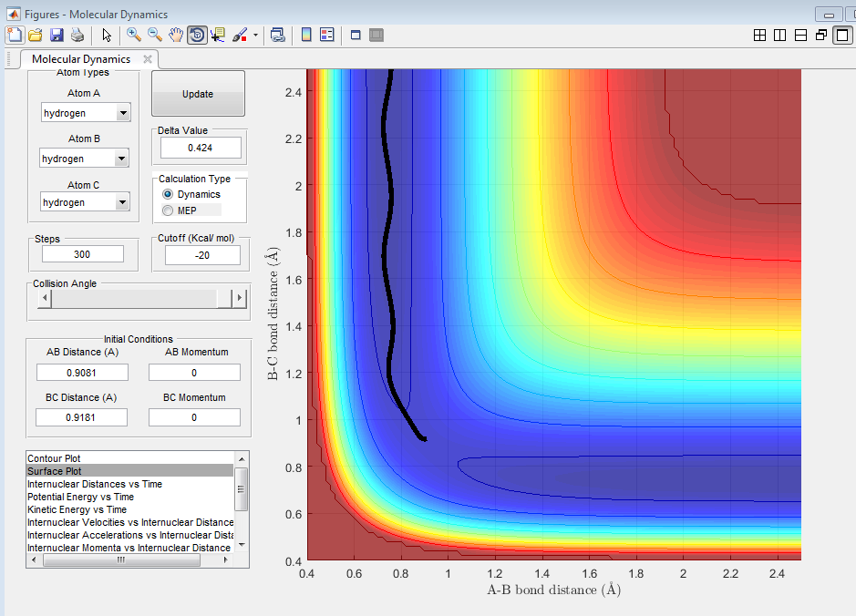856x616 pixels.
Task: Open the Atom A element dropdown
Action: click(122, 113)
